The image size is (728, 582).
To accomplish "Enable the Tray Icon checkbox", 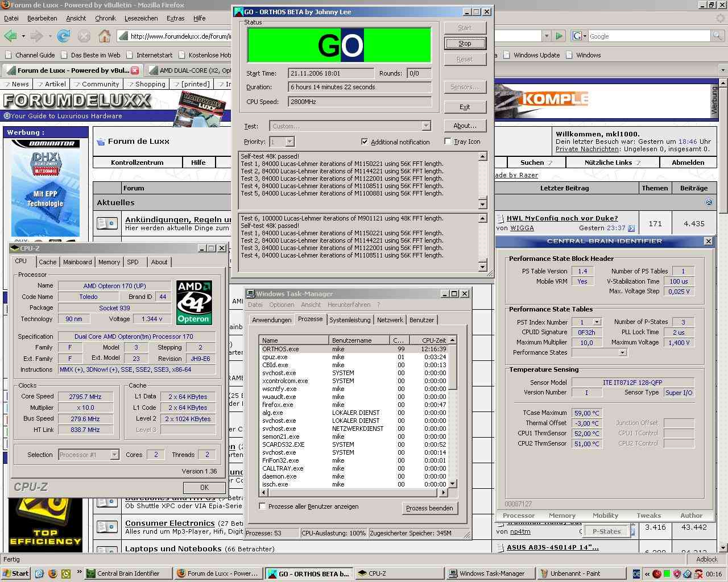I will [x=448, y=142].
